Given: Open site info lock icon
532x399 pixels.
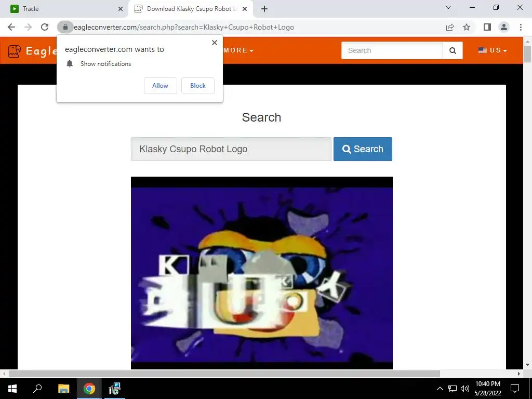Looking at the screenshot, I should tap(65, 27).
